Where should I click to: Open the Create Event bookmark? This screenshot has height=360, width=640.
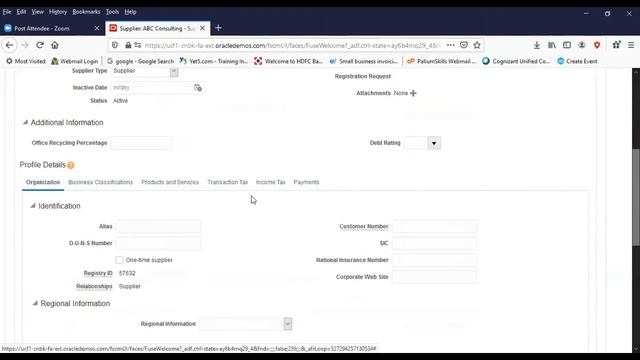coord(577,61)
